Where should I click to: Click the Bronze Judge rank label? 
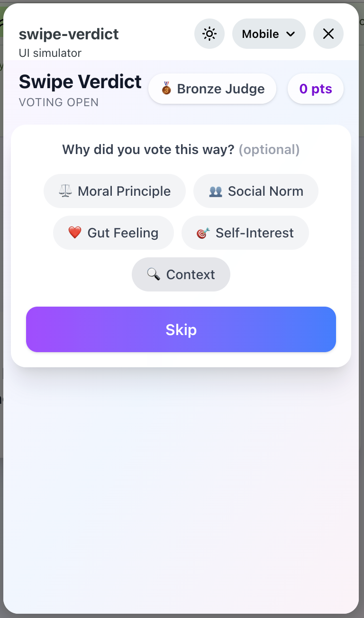(x=220, y=89)
